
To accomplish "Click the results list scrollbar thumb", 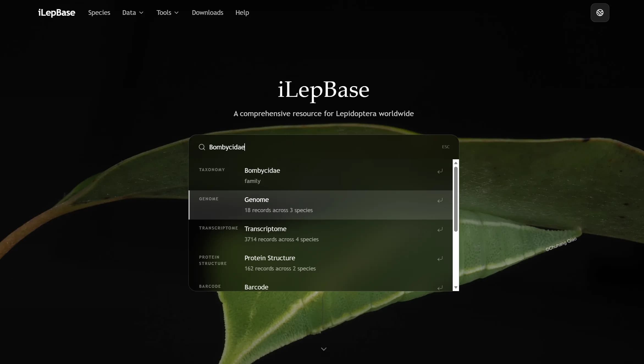I will [456, 199].
